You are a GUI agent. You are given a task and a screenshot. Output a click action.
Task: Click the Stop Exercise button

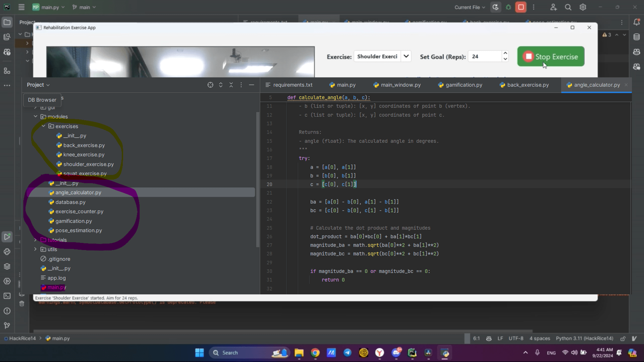[550, 56]
